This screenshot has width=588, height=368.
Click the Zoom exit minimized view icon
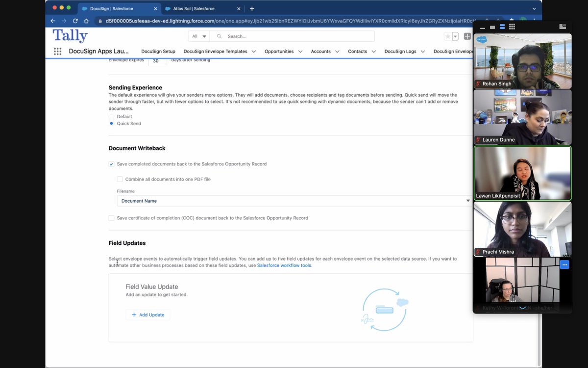click(x=563, y=27)
